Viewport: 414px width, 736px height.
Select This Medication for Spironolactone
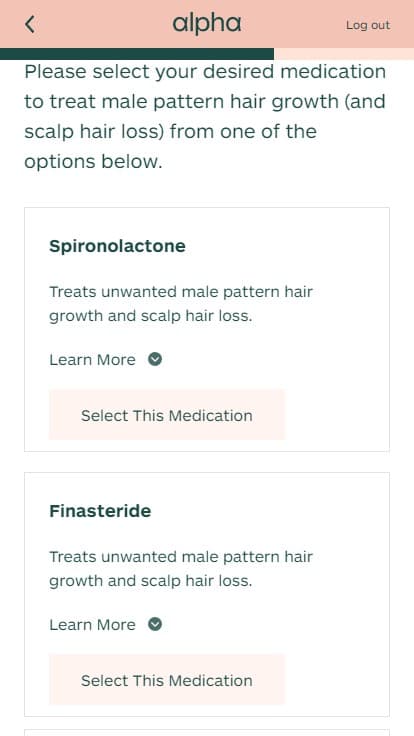167,414
